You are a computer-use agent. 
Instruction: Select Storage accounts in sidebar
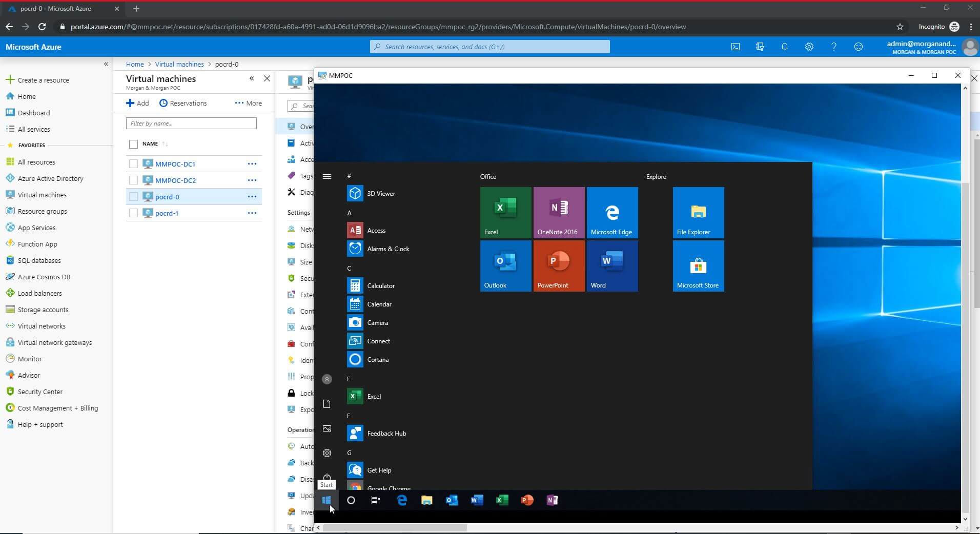coord(37,310)
